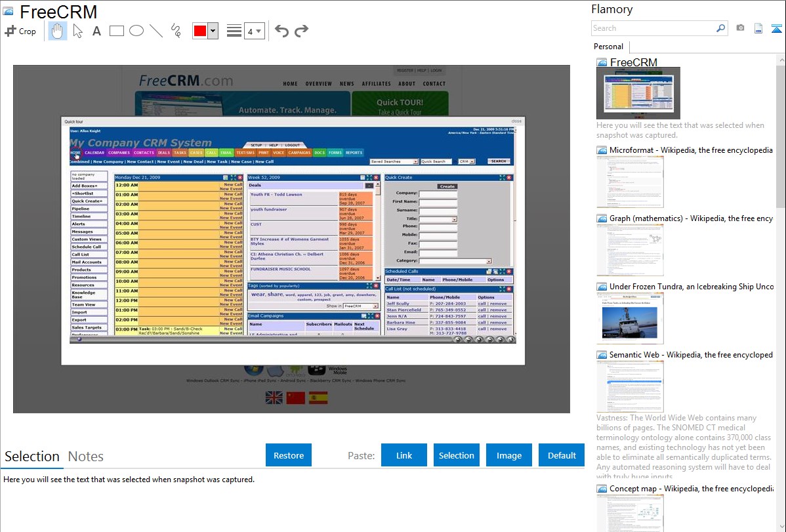The height and width of the screenshot is (532, 786).
Task: Activate the hand pan tool
Action: (x=57, y=31)
